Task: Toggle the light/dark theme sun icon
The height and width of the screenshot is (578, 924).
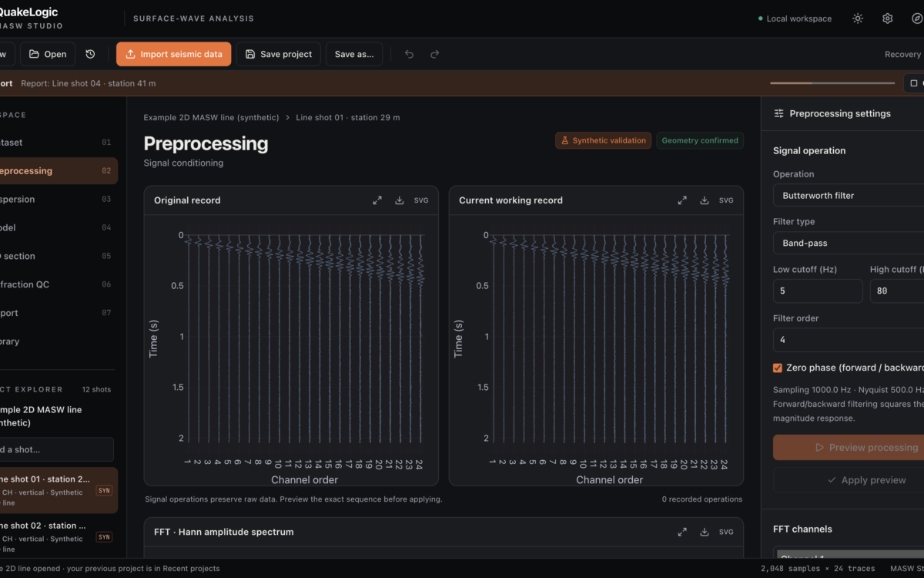Action: (858, 18)
